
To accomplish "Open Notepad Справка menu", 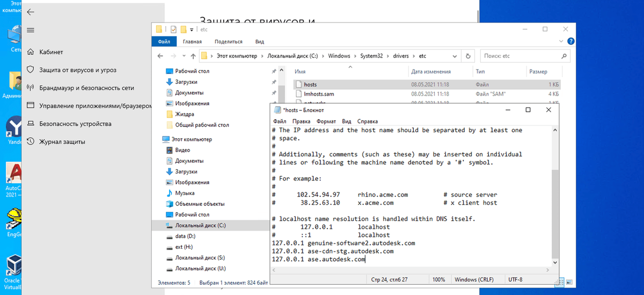I will 368,121.
